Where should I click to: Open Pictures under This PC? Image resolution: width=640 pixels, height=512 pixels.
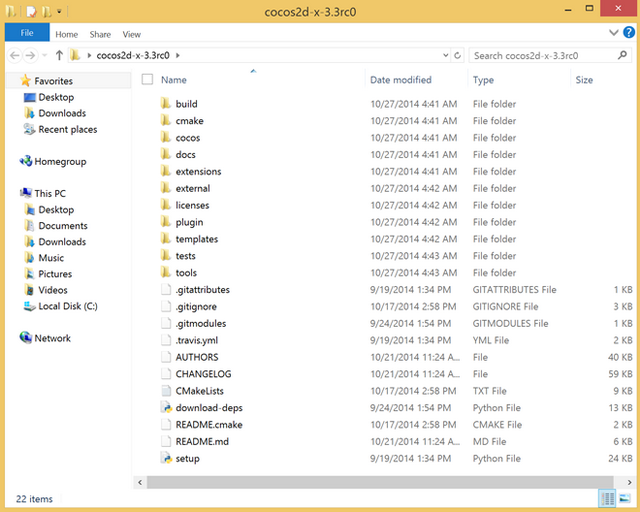(x=55, y=274)
